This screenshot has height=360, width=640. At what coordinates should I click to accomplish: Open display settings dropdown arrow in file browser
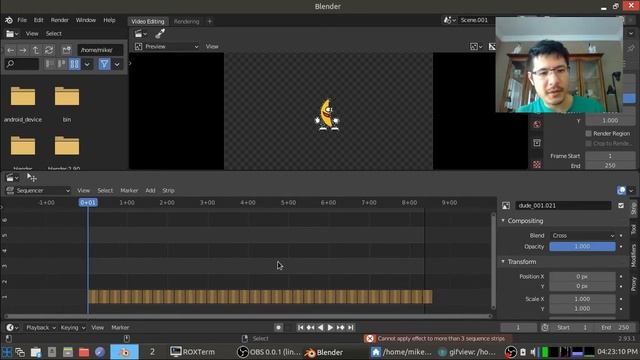[87, 64]
